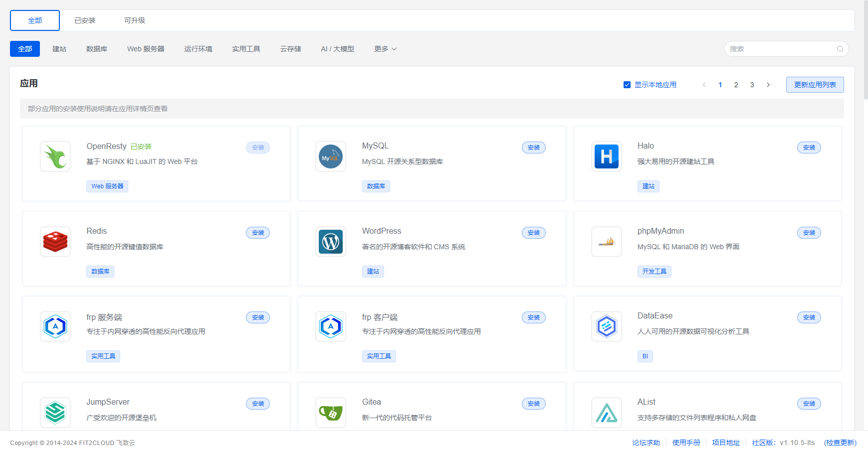The width and height of the screenshot is (868, 454).
Task: Install WordPress via 安装 button
Action: tap(534, 233)
